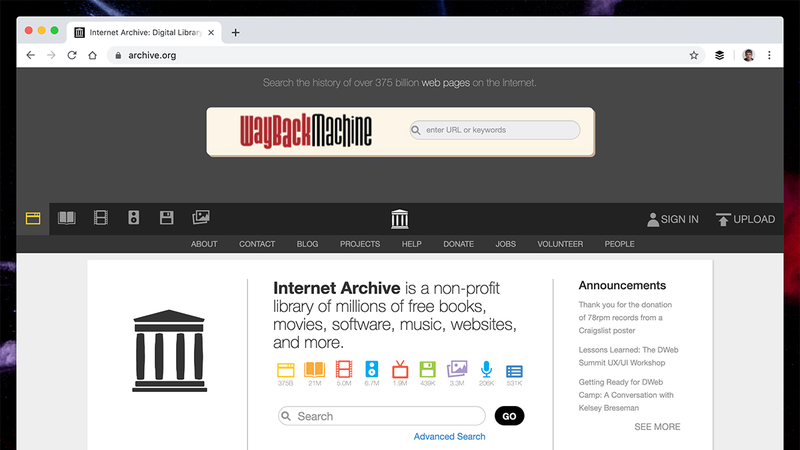Open the 78rpm records donation announcement

(625, 317)
